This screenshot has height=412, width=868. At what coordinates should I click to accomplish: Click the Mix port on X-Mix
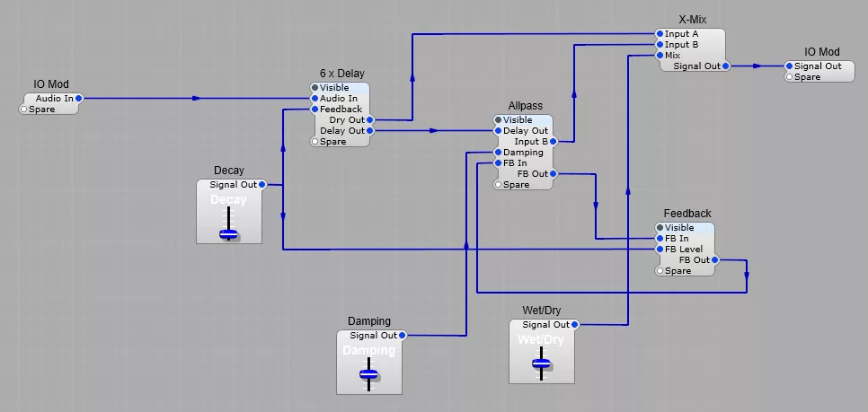click(x=660, y=56)
